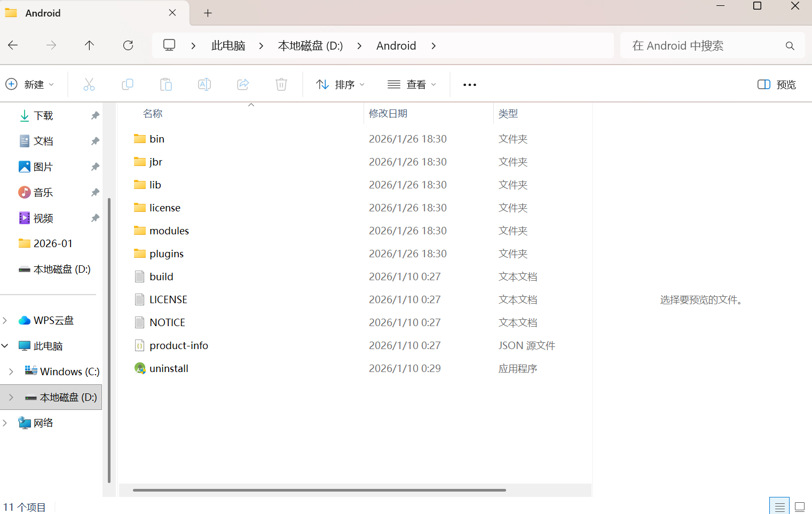Click the Paste clipboard icon
This screenshot has height=514, width=812.
point(166,84)
